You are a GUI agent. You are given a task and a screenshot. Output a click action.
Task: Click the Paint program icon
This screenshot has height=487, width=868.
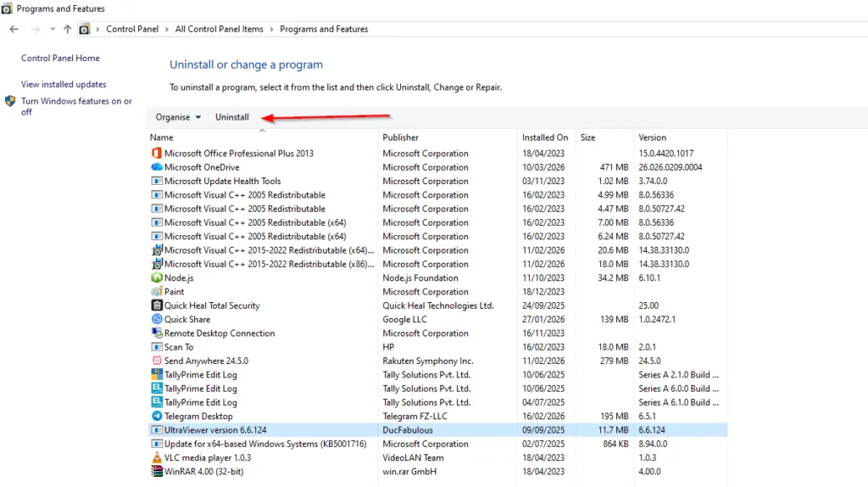[156, 292]
